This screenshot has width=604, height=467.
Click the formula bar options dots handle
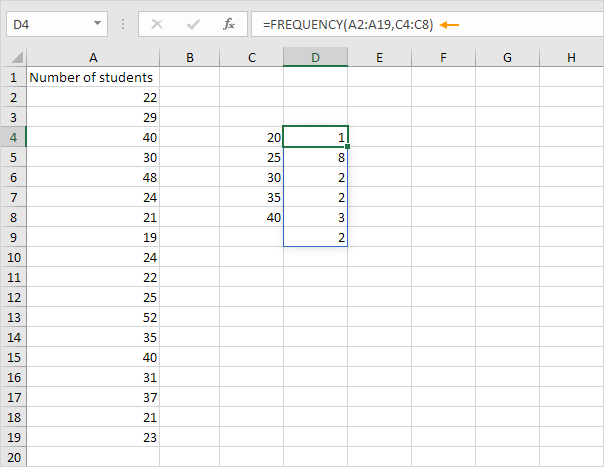coord(125,23)
